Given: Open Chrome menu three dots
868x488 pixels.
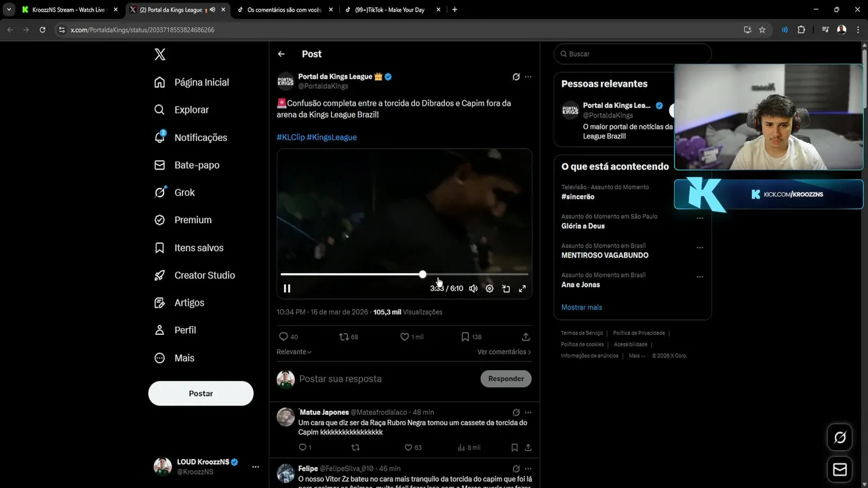Looking at the screenshot, I should (858, 30).
